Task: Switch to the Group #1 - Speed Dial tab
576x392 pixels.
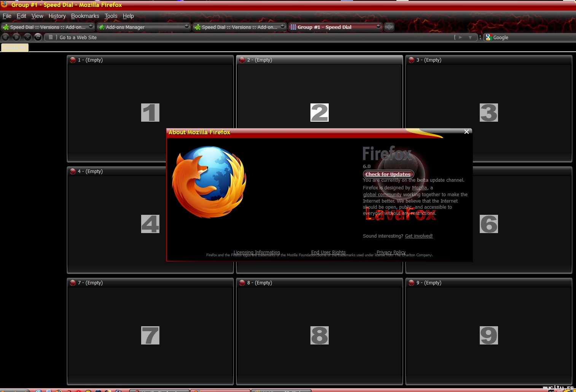Action: point(335,27)
